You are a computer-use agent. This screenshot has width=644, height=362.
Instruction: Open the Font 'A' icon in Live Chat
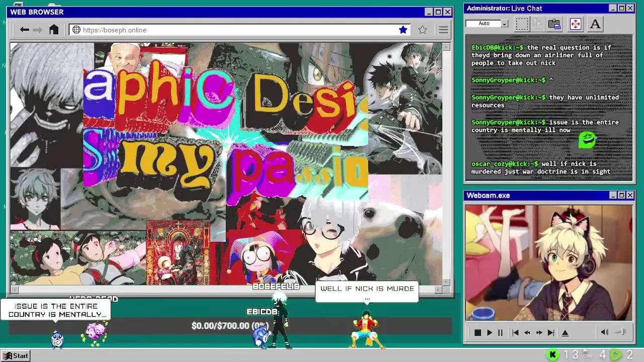(595, 24)
